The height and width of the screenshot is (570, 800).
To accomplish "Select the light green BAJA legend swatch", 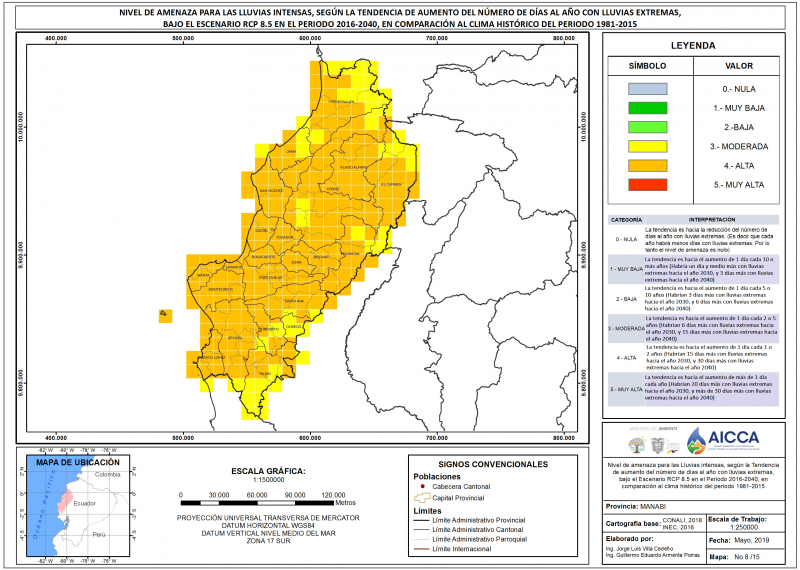I will (x=647, y=127).
